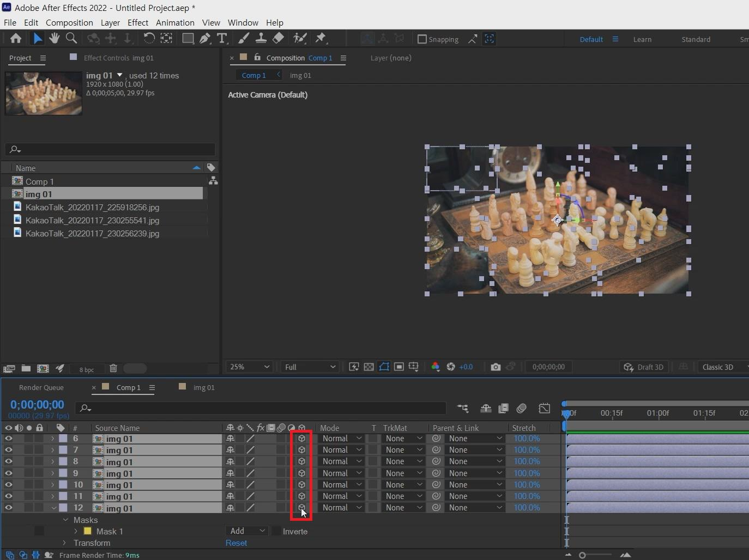This screenshot has width=749, height=560.
Task: Toggle the Inverted checkbox for Mask 1
Action: point(276,531)
